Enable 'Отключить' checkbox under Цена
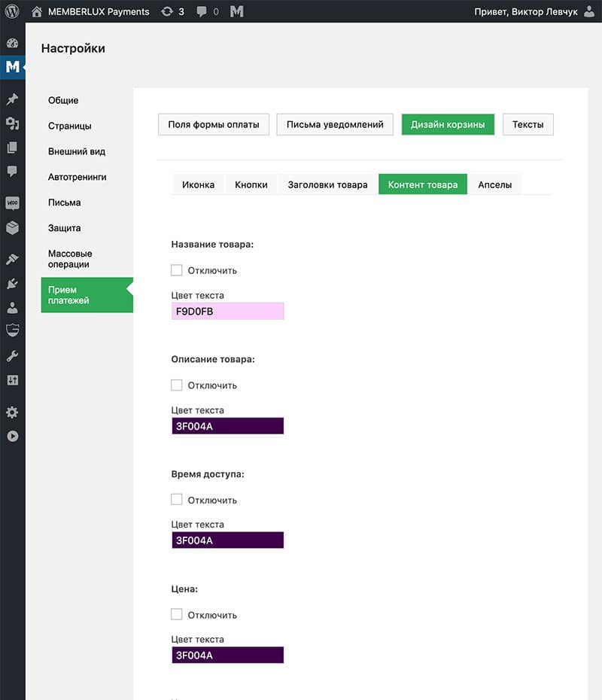 point(177,615)
